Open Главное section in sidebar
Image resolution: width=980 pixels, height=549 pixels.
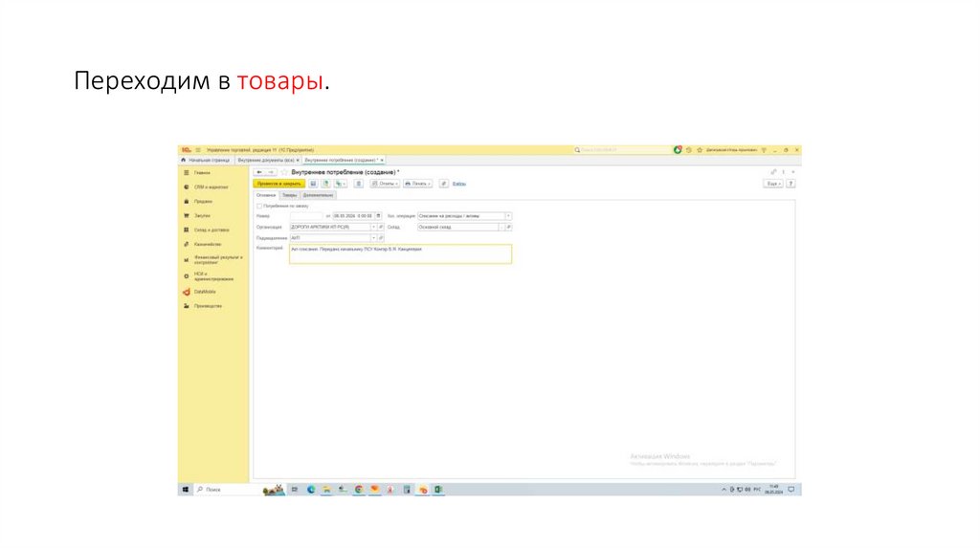tap(202, 173)
